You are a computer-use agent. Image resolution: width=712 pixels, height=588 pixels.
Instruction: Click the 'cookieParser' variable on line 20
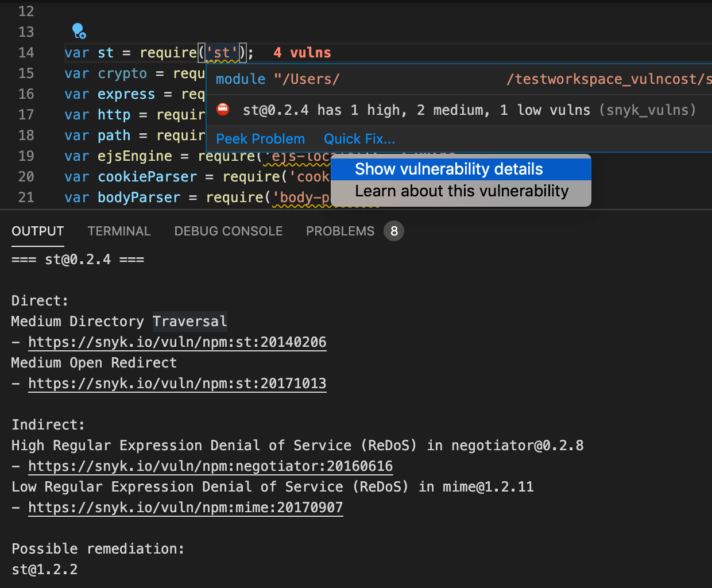pyautogui.click(x=147, y=177)
